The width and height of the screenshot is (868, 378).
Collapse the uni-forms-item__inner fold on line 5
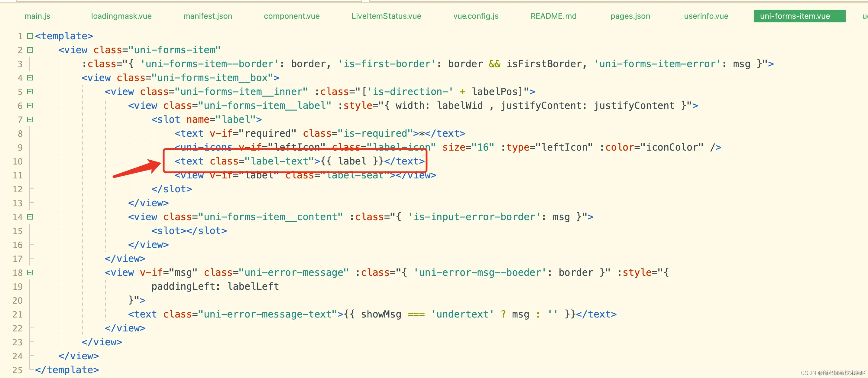pos(30,91)
